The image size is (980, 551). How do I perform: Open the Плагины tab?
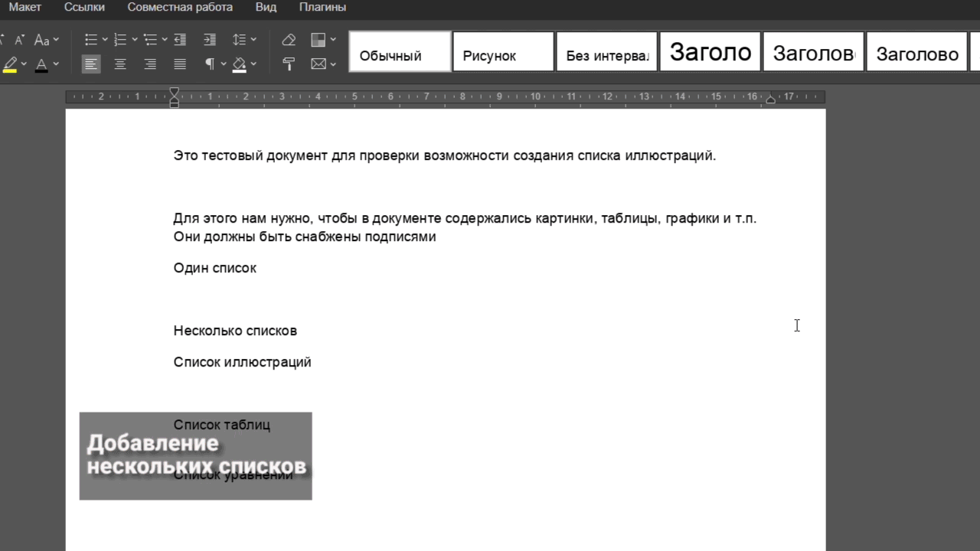322,7
